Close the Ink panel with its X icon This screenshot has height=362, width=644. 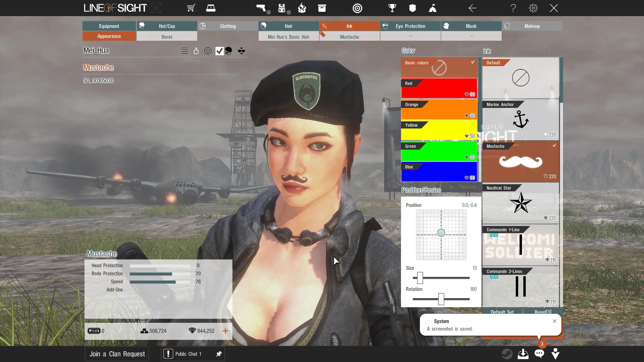pos(557,51)
